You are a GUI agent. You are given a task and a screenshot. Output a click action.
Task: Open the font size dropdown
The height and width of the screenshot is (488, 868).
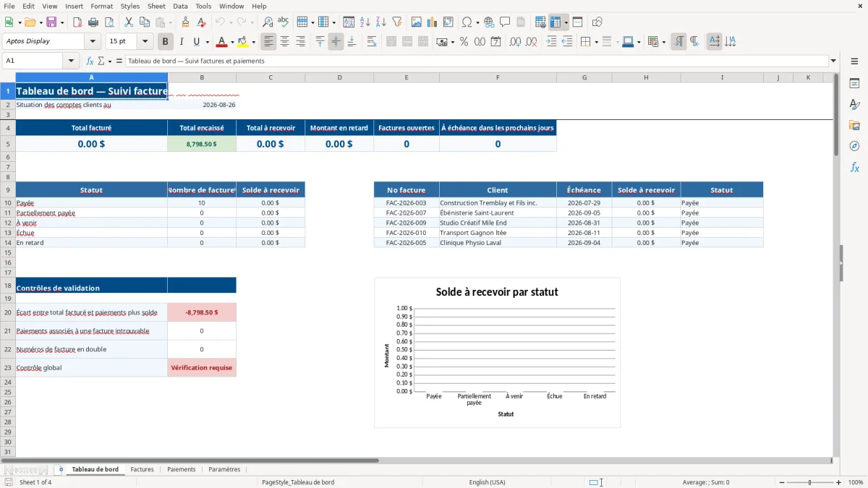pyautogui.click(x=145, y=42)
